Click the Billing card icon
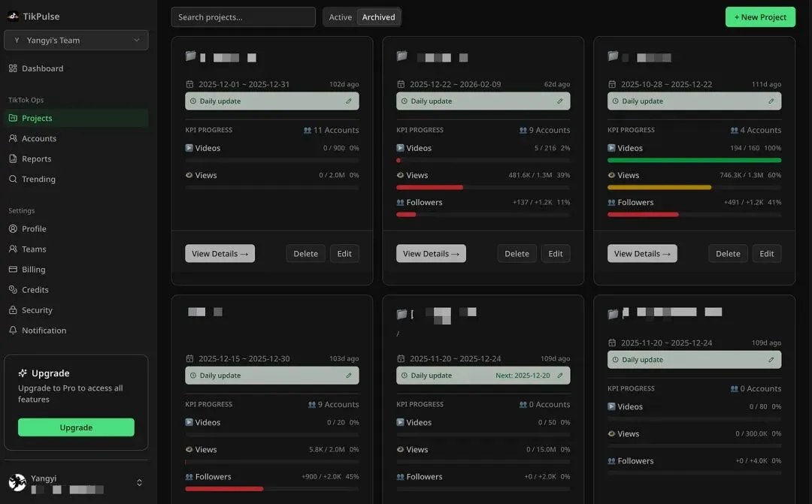Screen dimensions: 812x504 (13, 269)
